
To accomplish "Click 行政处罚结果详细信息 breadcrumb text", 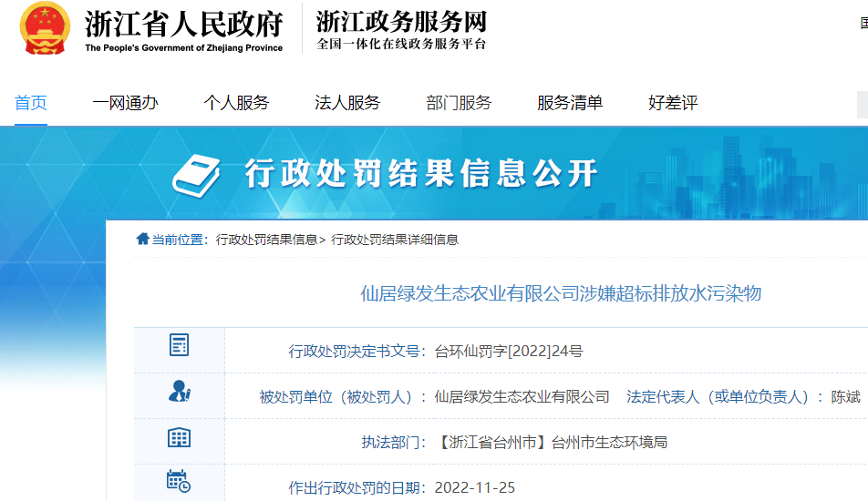I will [x=395, y=240].
